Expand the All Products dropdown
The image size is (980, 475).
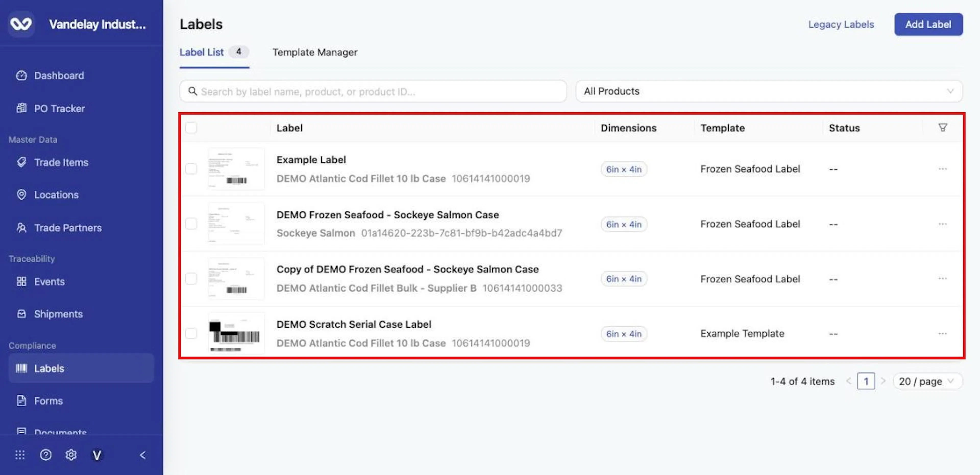pyautogui.click(x=769, y=91)
